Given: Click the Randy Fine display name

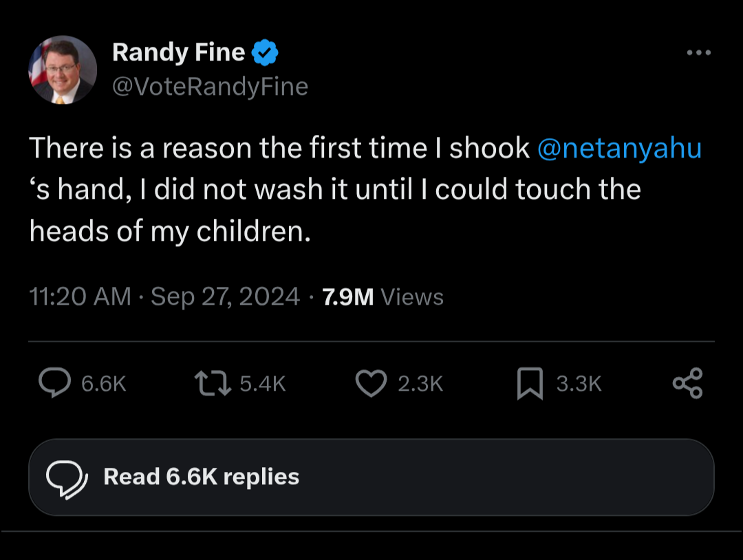Looking at the screenshot, I should point(178,52).
